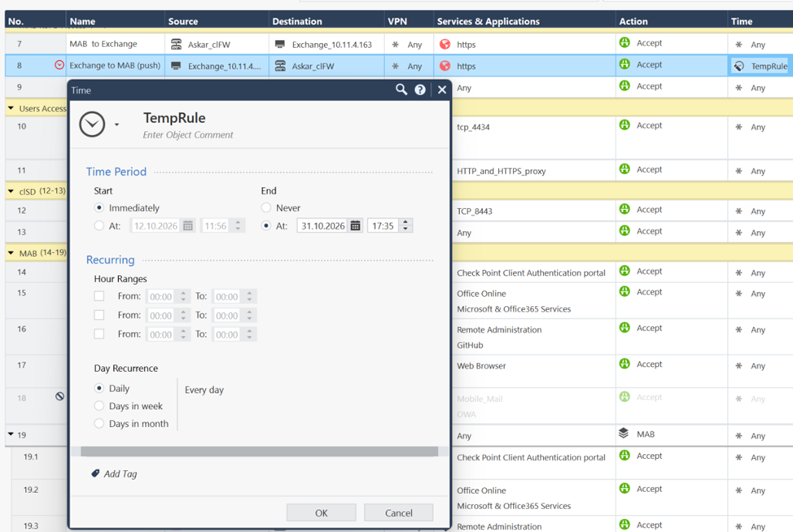Click the Exchange source icon in rule 8
This screenshot has width=793, height=532.
(176, 66)
